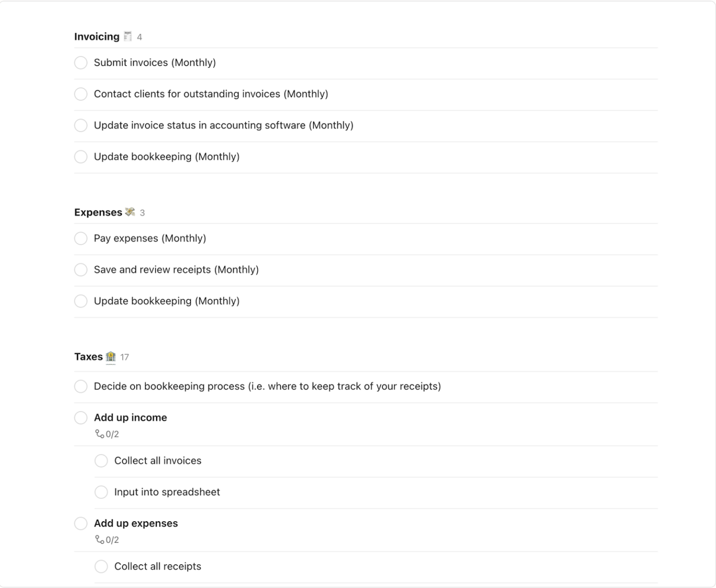The width and height of the screenshot is (716, 588).
Task: Complete Input into spreadsheet subtask
Action: click(101, 492)
